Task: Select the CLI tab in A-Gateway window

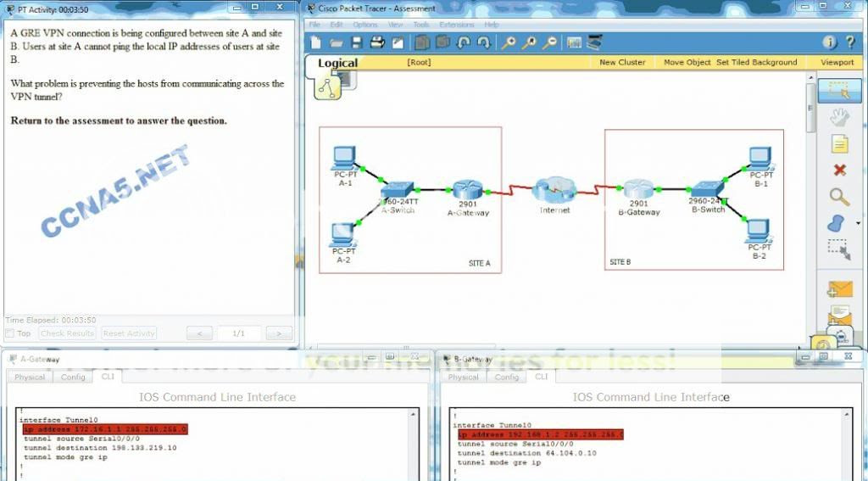Action: pos(108,377)
